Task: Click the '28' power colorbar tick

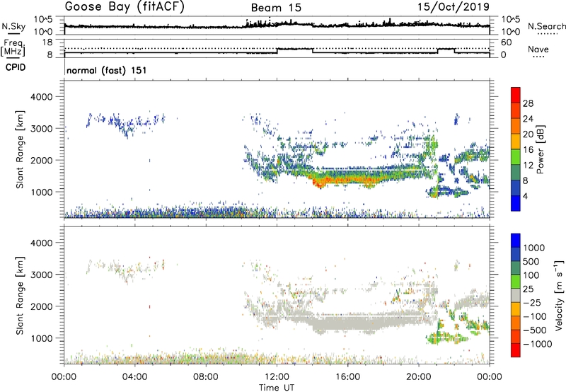Action: coord(528,103)
